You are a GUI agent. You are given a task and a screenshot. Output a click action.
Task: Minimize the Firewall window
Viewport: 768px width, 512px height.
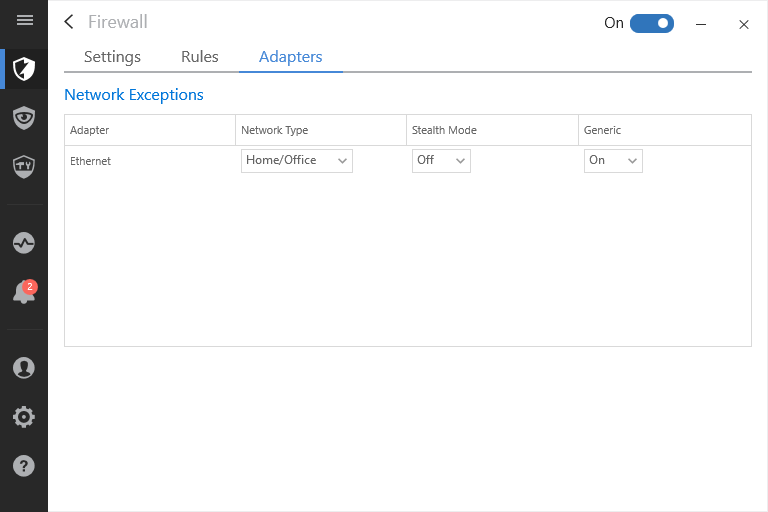701,24
